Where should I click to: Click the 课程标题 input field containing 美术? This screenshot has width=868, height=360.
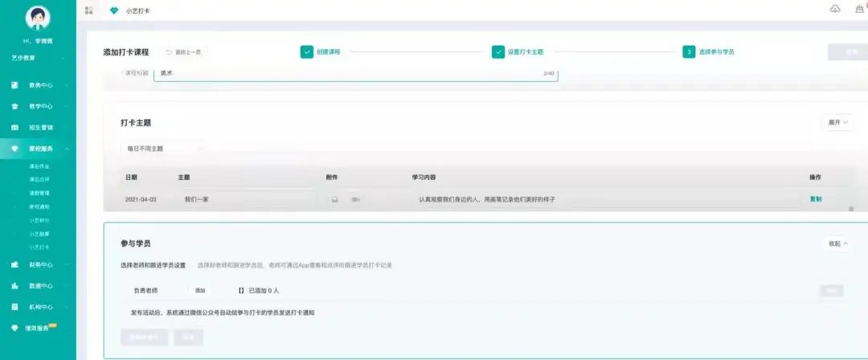pos(354,73)
